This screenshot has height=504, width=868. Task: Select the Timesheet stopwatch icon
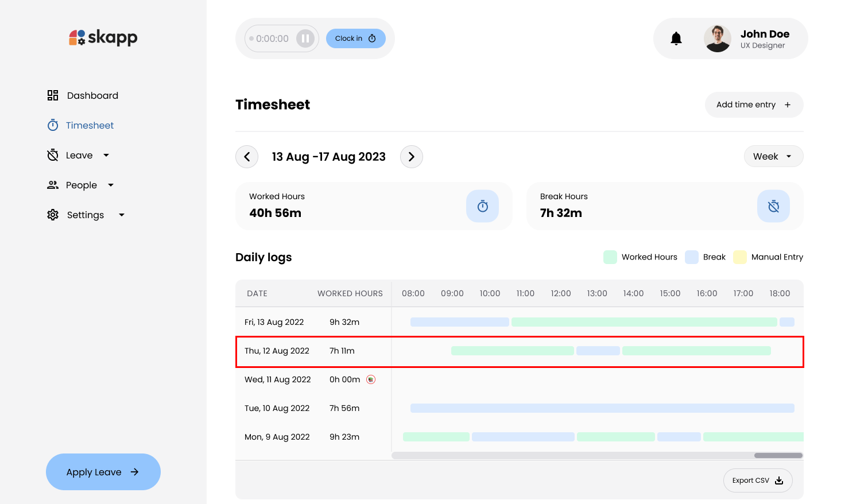52,125
